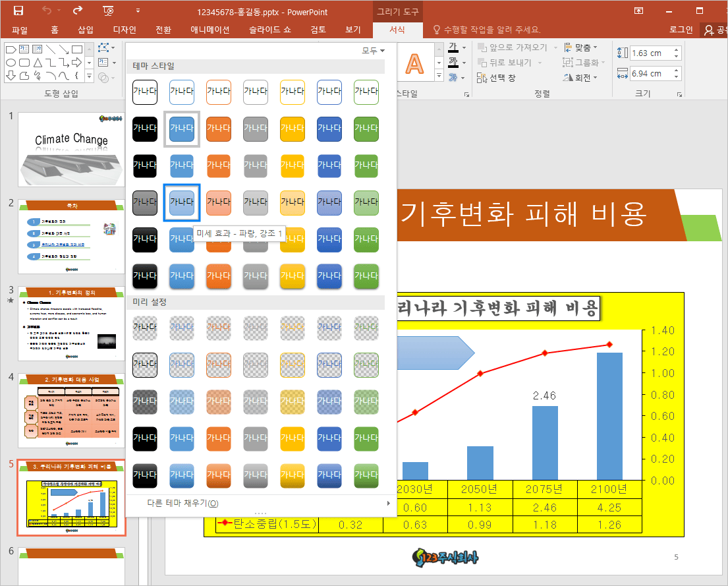Select slide 4 기후변화 대응 사업 thumbnail
728x586 pixels.
click(71, 411)
